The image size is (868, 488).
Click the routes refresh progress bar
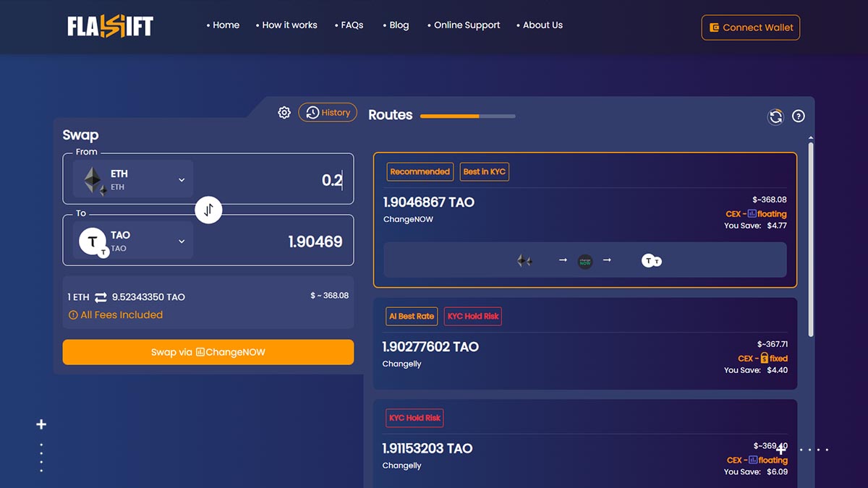(x=468, y=116)
